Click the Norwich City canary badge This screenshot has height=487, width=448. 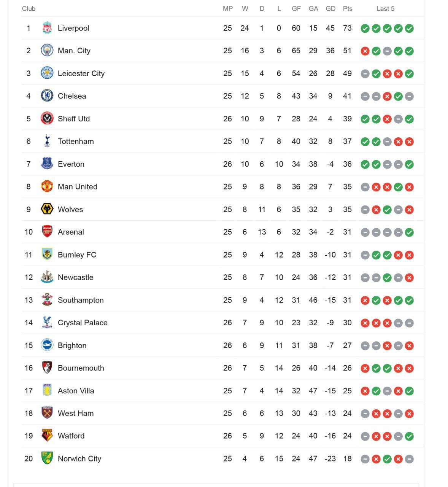(x=47, y=458)
